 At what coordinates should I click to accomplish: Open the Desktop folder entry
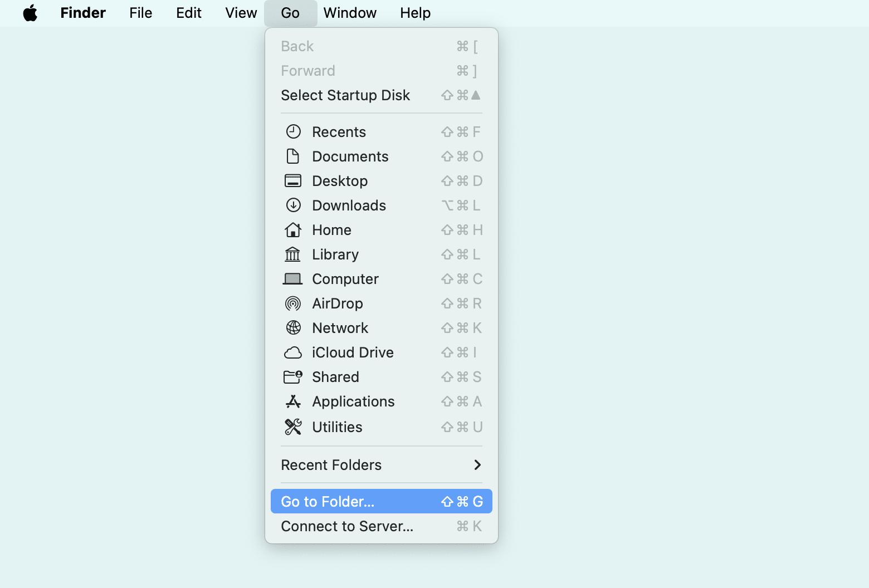[340, 180]
